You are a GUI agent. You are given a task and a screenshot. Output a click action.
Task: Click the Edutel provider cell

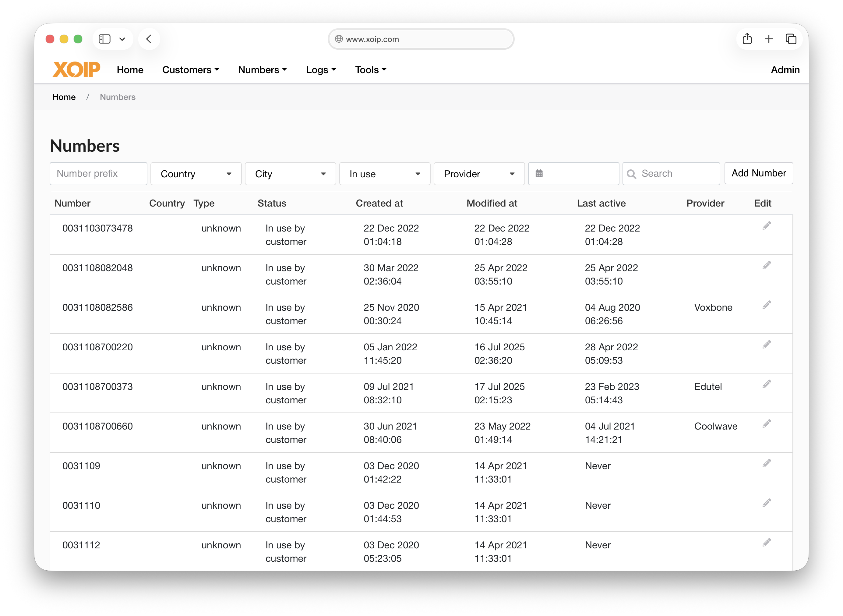708,387
